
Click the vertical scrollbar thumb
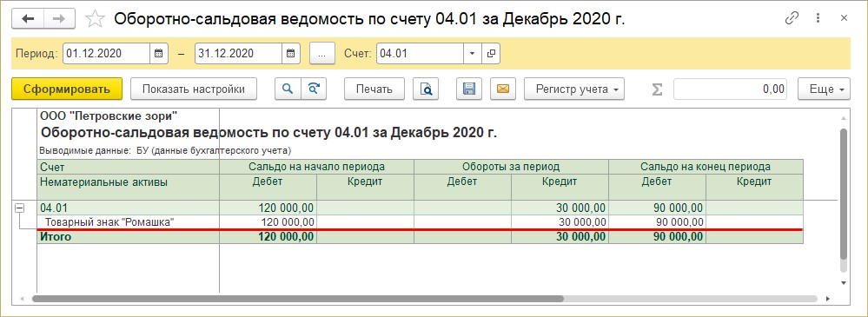tap(844, 194)
